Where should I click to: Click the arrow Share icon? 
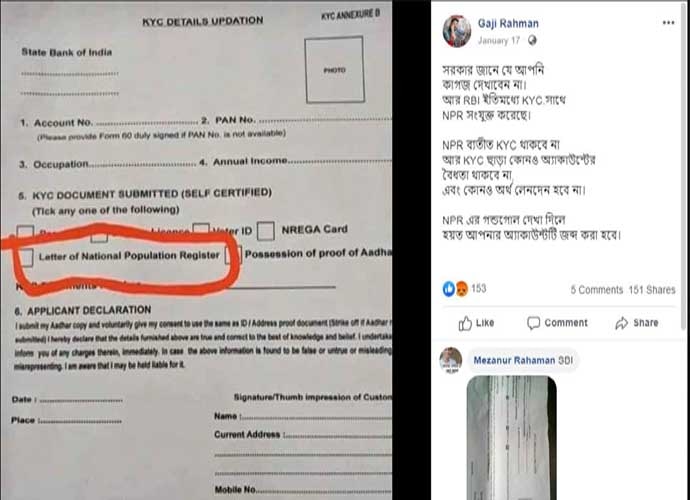click(621, 323)
